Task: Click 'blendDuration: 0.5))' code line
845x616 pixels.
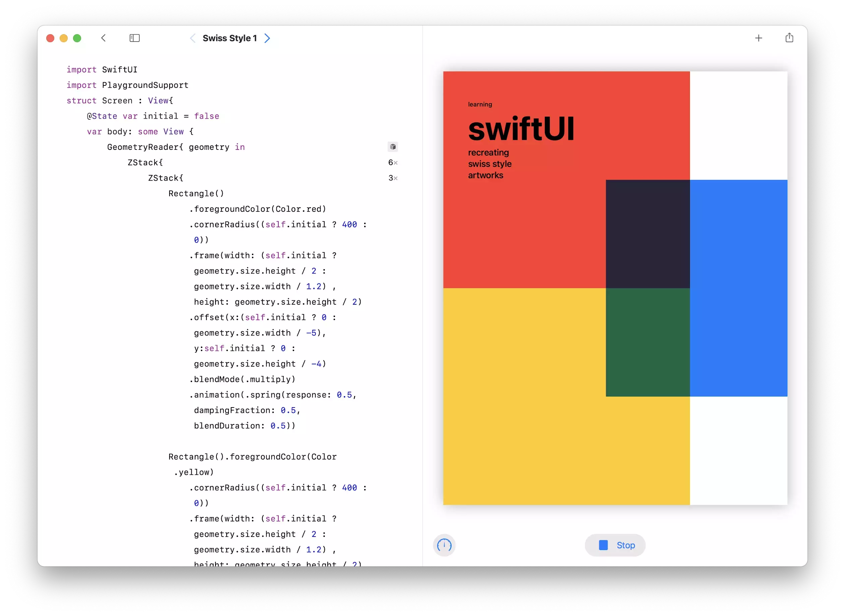Action: click(245, 426)
